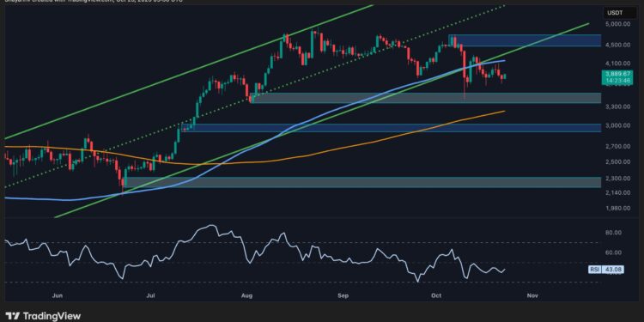Click the Jun label on time axis
The height and width of the screenshot is (322, 644).
pyautogui.click(x=58, y=295)
